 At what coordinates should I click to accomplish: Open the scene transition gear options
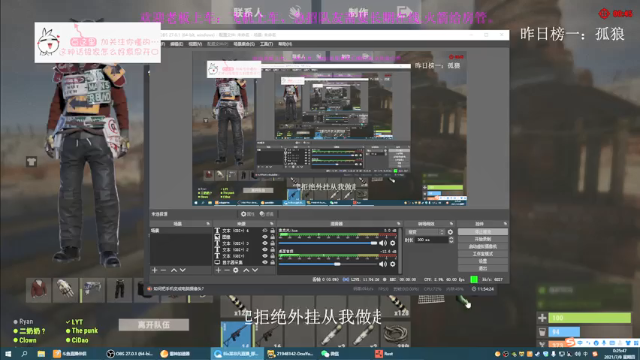450,232
